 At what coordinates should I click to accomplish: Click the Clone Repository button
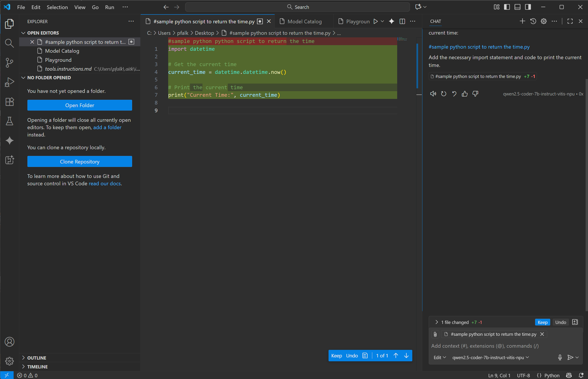pyautogui.click(x=79, y=162)
